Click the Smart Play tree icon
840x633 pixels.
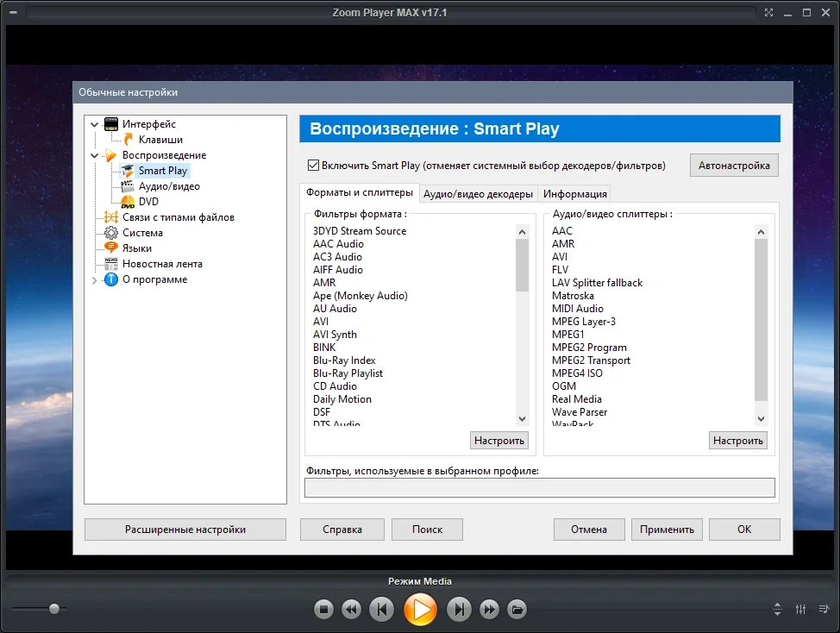pyautogui.click(x=128, y=171)
